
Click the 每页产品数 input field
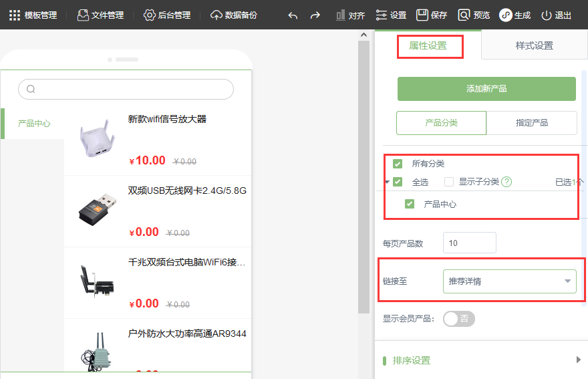470,243
